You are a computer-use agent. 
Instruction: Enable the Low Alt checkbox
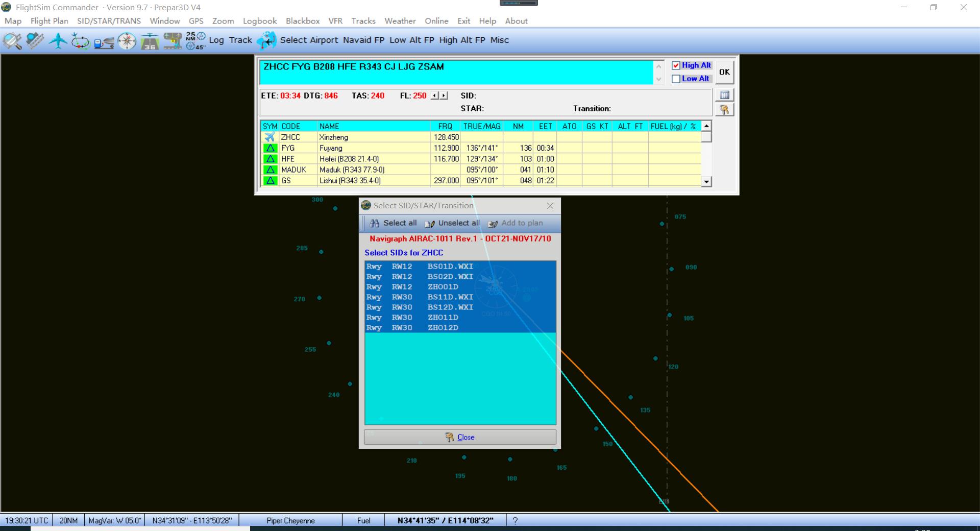(x=676, y=79)
